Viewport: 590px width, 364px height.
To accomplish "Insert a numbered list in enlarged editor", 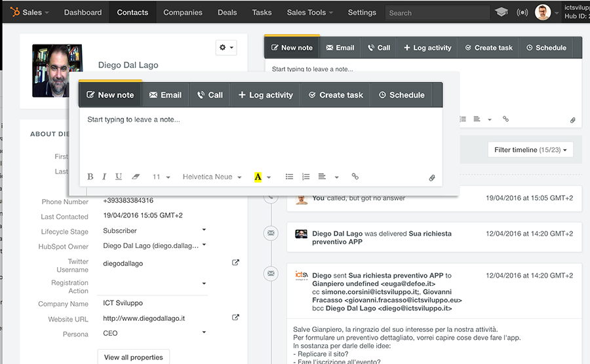I will pos(305,177).
